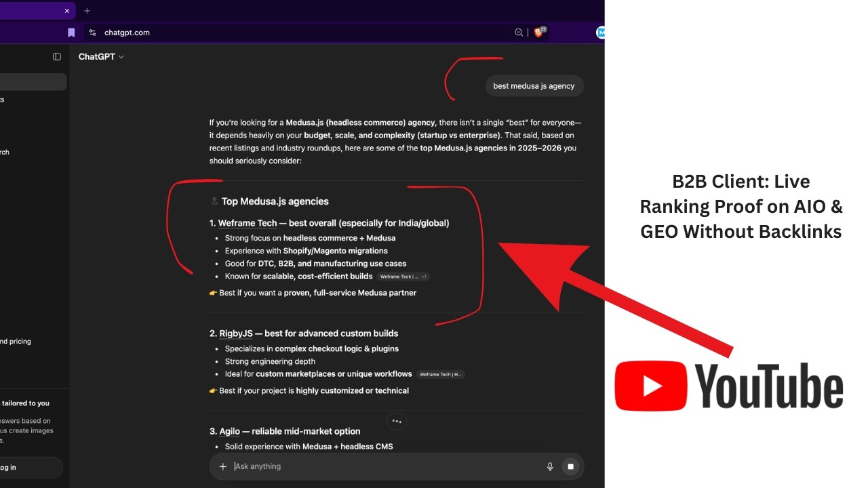Image resolution: width=868 pixels, height=488 pixels.
Task: Open the Weframe Tech link
Action: point(248,223)
